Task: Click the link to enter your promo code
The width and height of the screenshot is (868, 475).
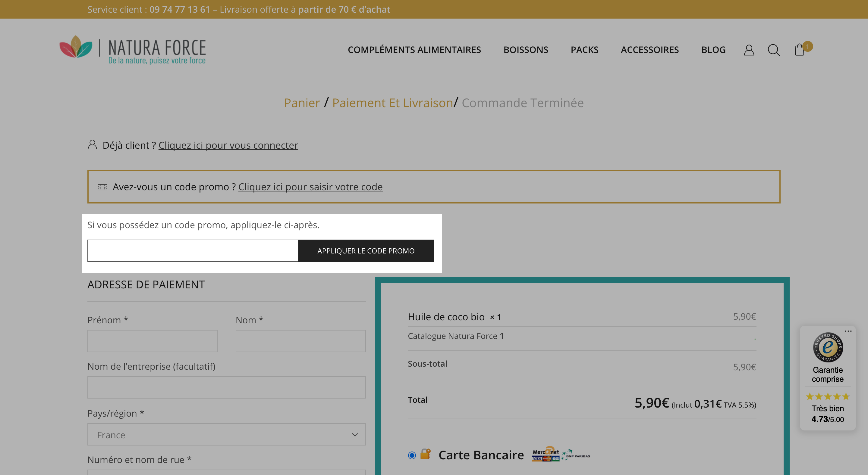Action: (x=310, y=187)
